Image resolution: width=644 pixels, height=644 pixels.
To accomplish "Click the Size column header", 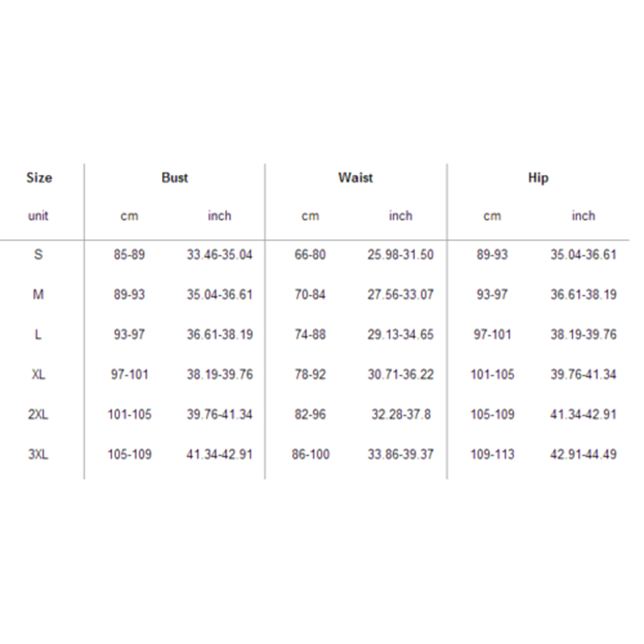I will click(x=39, y=178).
